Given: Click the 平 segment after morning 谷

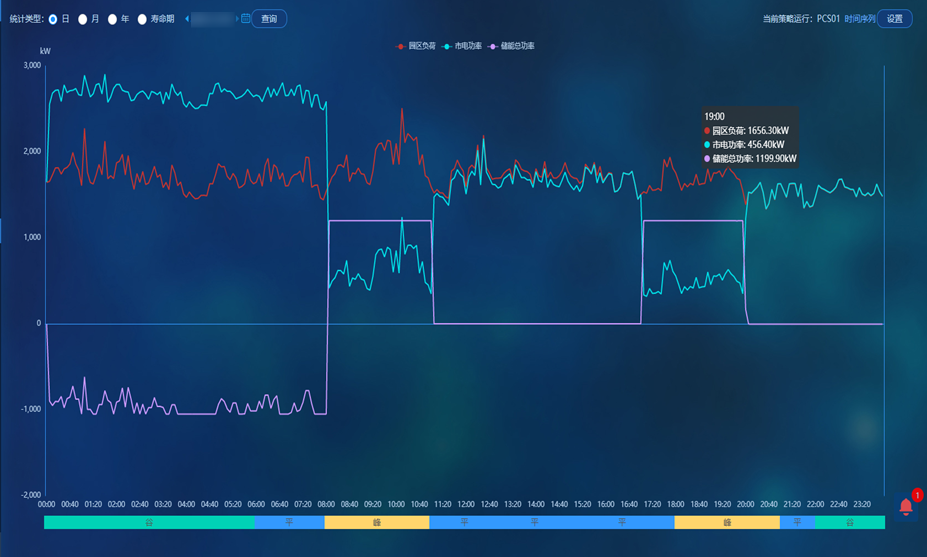Looking at the screenshot, I should (x=290, y=522).
